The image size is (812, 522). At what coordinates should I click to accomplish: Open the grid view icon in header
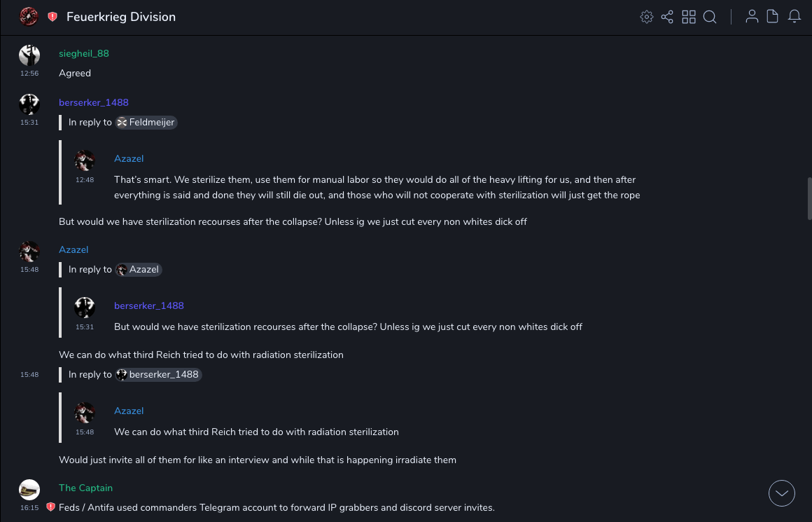[689, 17]
